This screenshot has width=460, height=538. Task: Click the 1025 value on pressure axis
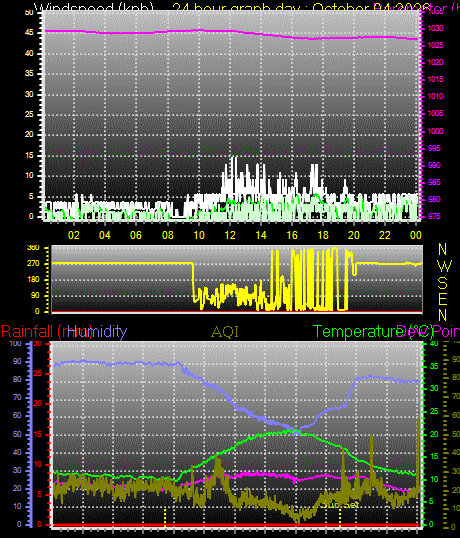(x=435, y=45)
